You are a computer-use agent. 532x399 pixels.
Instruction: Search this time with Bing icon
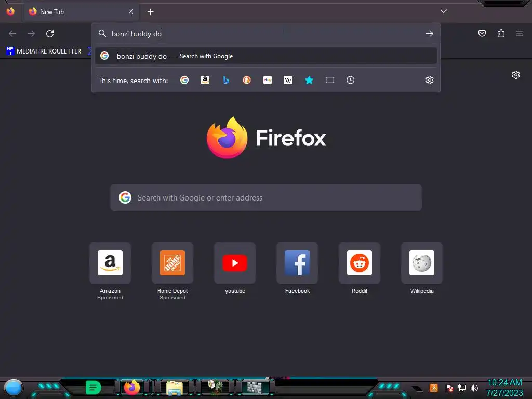pyautogui.click(x=226, y=80)
